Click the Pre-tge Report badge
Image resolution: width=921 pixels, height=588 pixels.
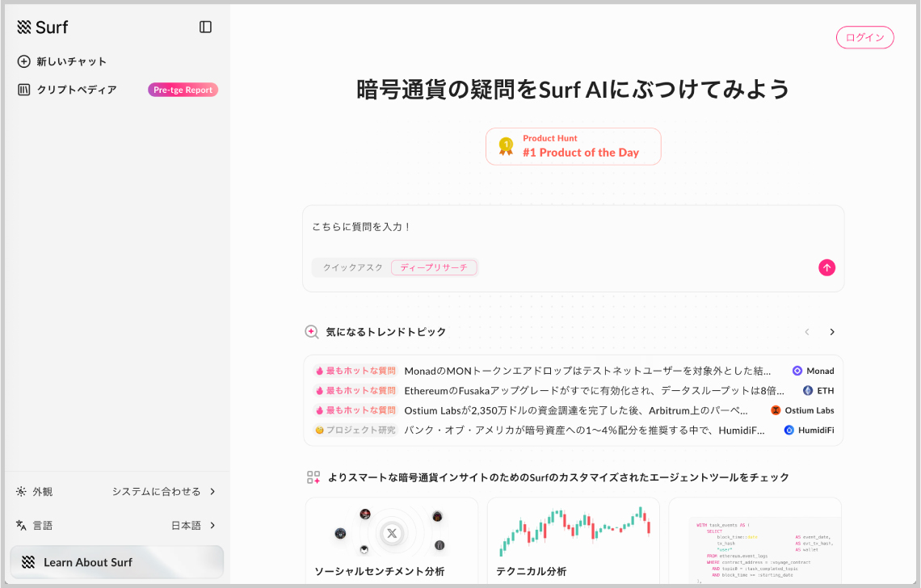(x=183, y=90)
